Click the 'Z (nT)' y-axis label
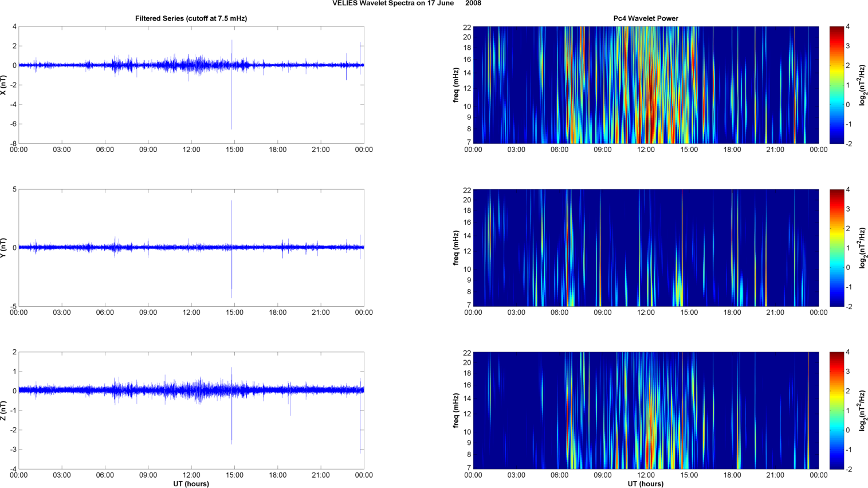The width and height of the screenshot is (868, 488). (x=4, y=411)
